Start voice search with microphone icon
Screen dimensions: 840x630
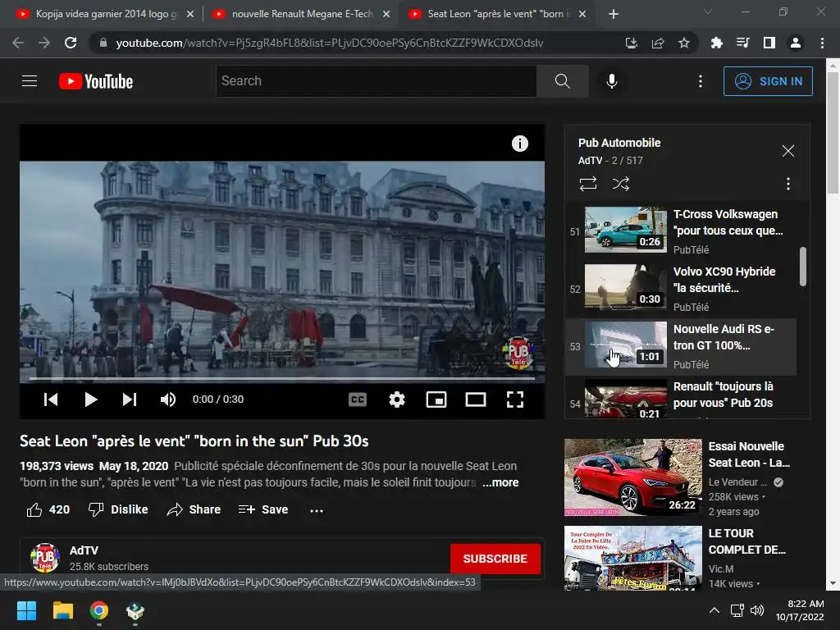coord(612,81)
